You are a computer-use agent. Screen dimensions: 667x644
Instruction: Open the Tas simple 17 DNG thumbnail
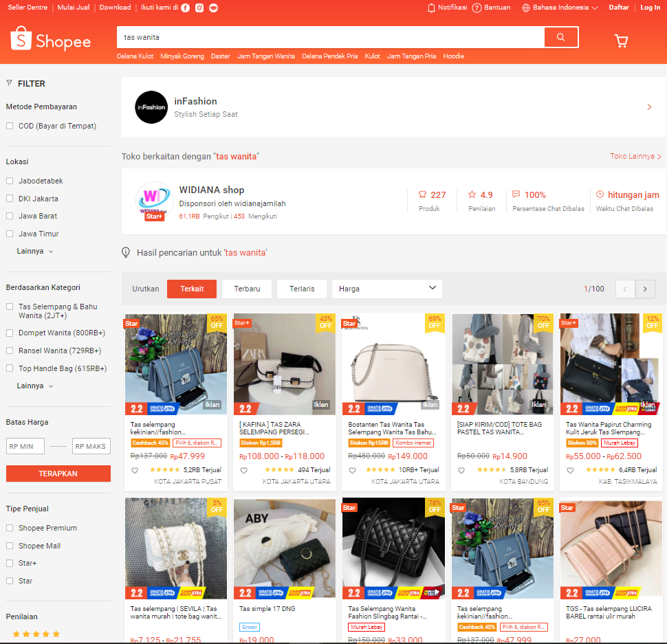(x=285, y=548)
